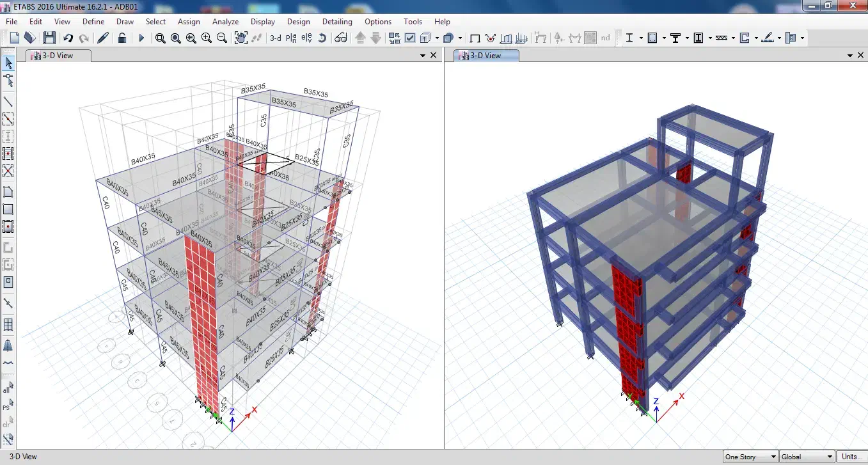Toggle the Set Display Options checkmark icon
This screenshot has width=868, height=465.
[410, 38]
